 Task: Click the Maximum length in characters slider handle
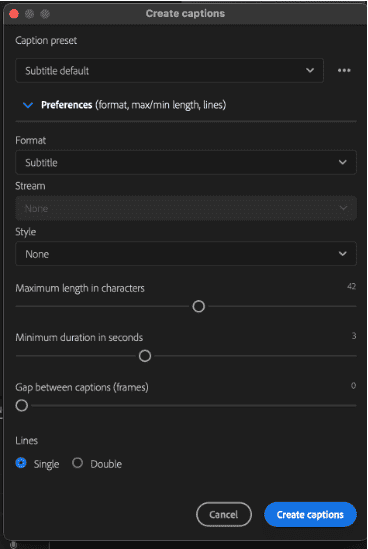click(x=199, y=306)
